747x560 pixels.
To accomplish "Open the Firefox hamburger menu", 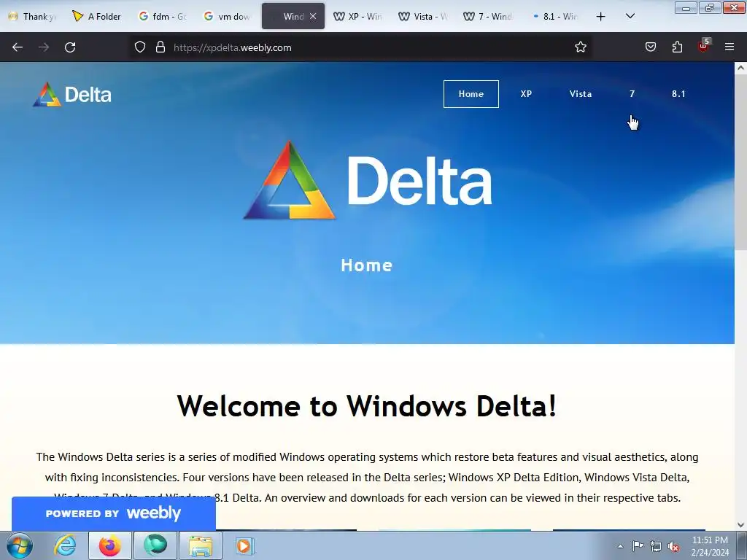I will [x=729, y=47].
